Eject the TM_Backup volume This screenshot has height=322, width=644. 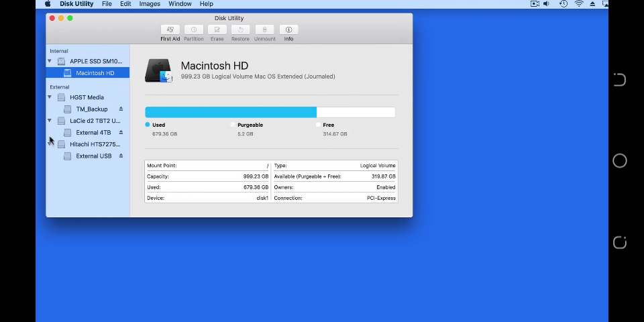point(121,109)
